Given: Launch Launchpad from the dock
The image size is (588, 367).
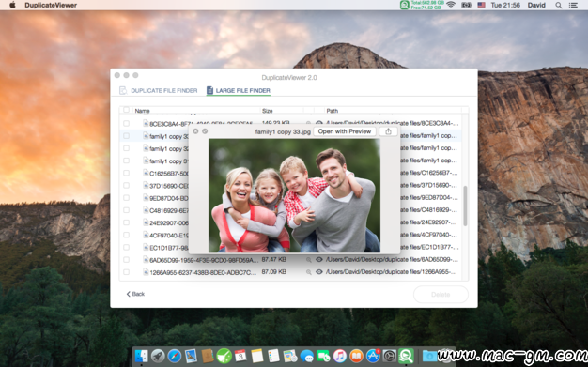Looking at the screenshot, I should click(158, 356).
